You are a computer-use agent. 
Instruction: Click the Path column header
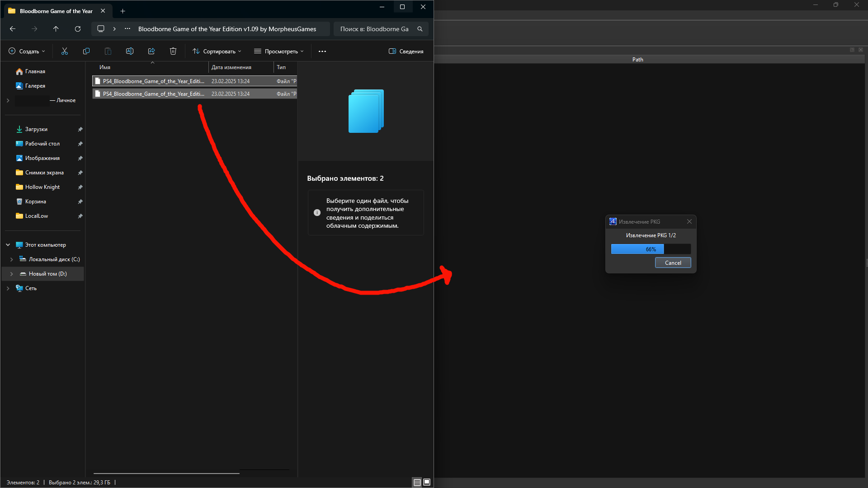pos(637,60)
